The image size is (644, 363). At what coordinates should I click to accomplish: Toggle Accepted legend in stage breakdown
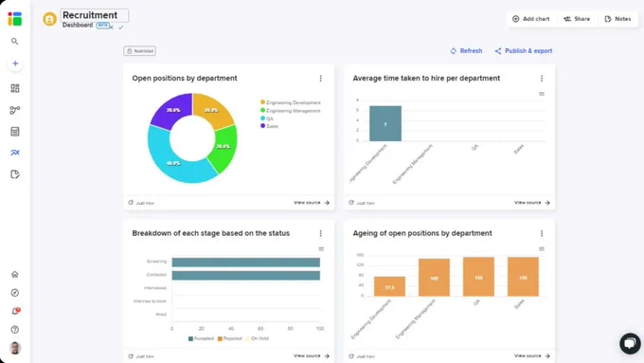pyautogui.click(x=201, y=338)
